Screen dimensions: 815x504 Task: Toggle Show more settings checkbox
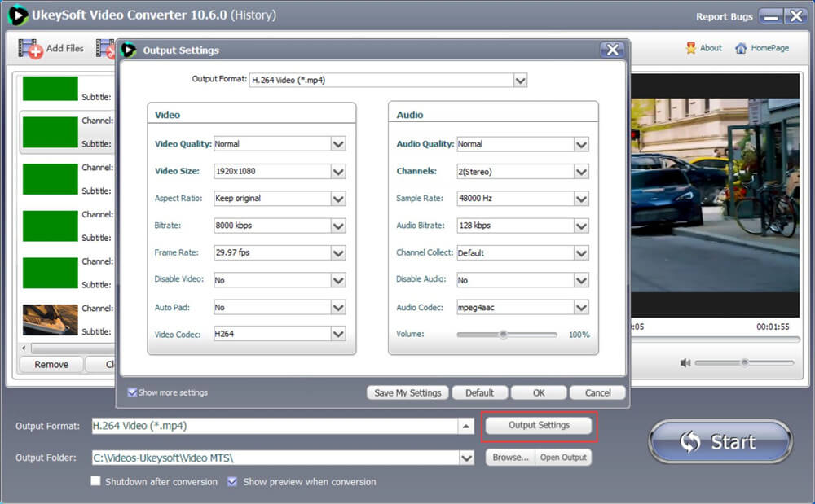pyautogui.click(x=133, y=392)
